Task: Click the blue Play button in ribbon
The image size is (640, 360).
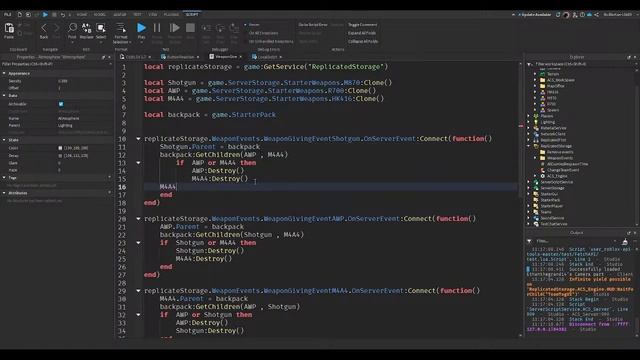Action: click(141, 28)
